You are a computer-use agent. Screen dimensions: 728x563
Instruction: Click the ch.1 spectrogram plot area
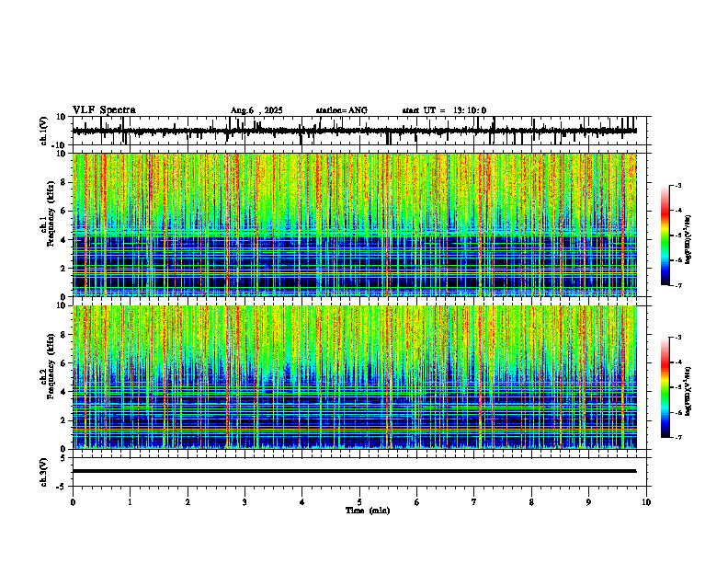pos(354,224)
